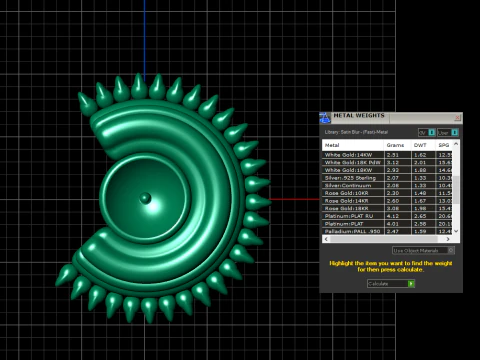
Task: Click the horizontal scroll left arrow
Action: click(x=326, y=239)
